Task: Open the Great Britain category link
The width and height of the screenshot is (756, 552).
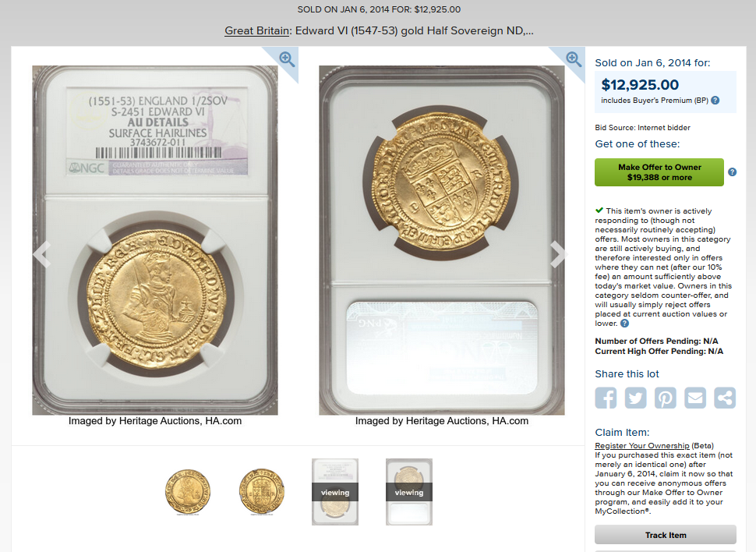Action: 256,31
